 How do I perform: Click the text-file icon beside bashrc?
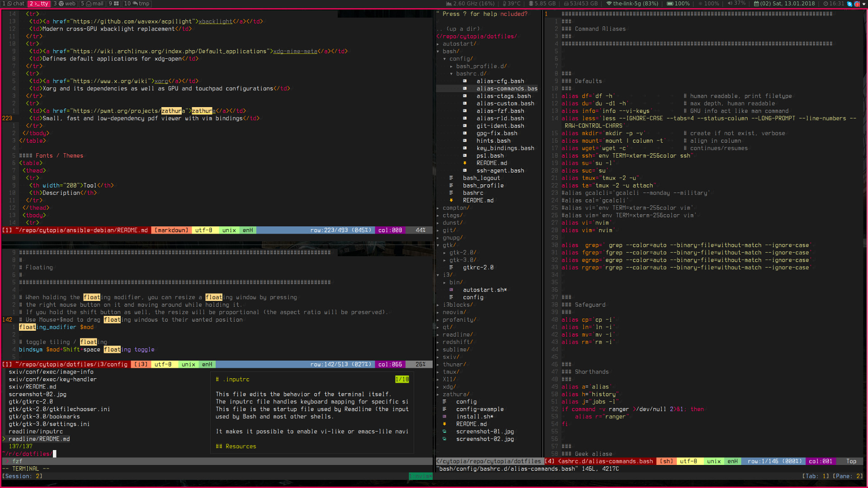coord(451,193)
